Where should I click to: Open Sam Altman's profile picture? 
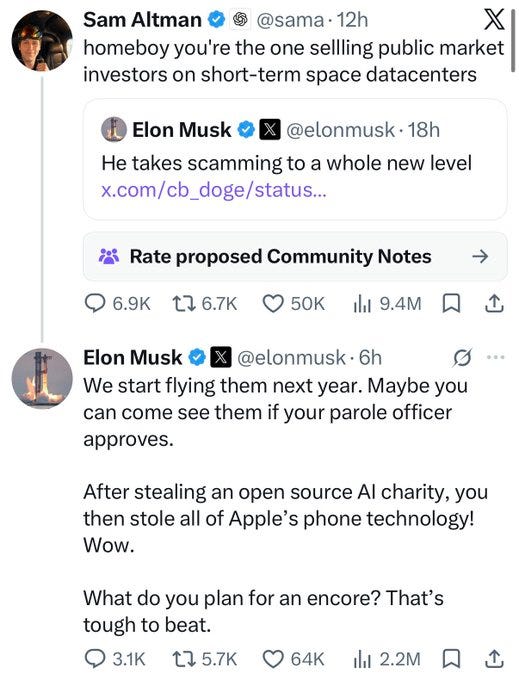[42, 41]
